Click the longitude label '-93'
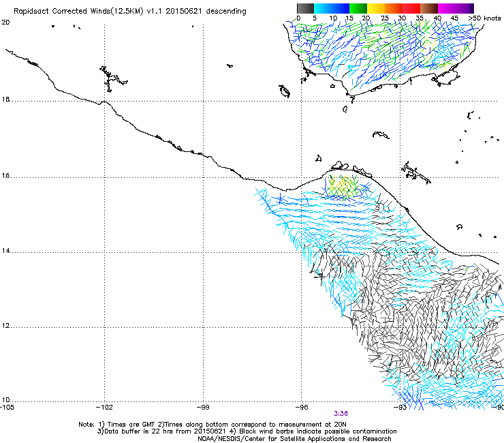504x443 pixels. tap(400, 408)
